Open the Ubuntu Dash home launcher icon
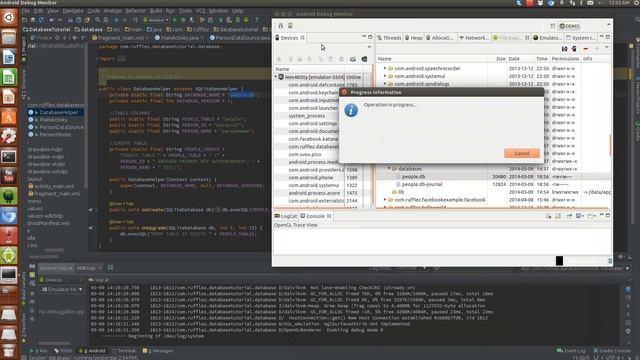 (x=9, y=18)
